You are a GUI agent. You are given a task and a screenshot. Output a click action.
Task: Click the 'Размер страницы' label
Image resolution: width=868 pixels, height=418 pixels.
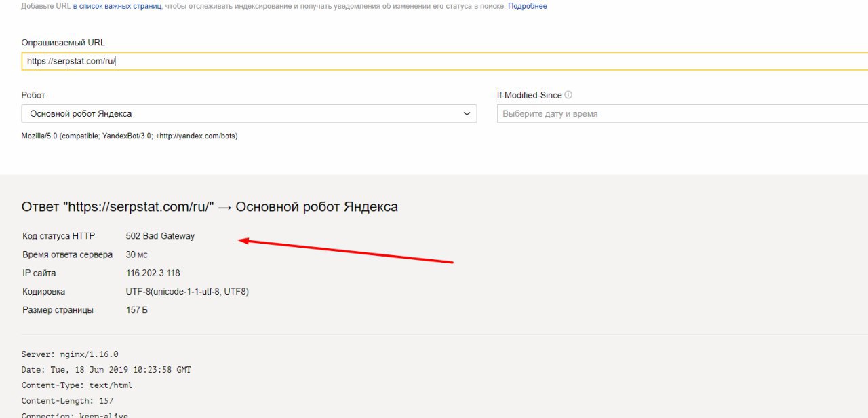(58, 310)
